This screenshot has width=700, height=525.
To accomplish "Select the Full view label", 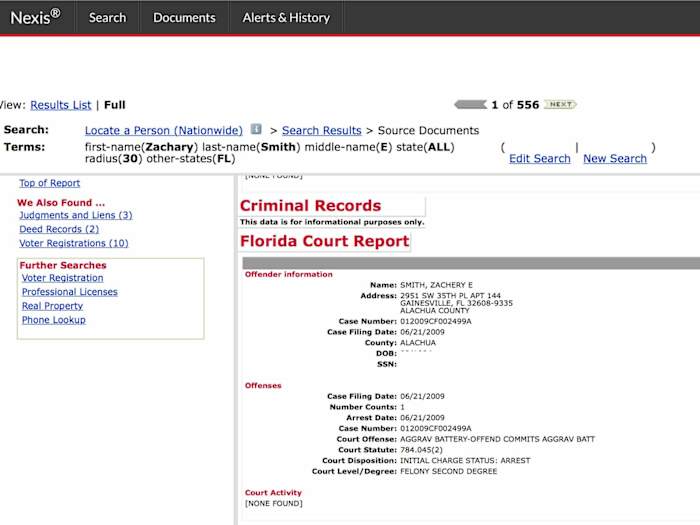I will coord(115,105).
